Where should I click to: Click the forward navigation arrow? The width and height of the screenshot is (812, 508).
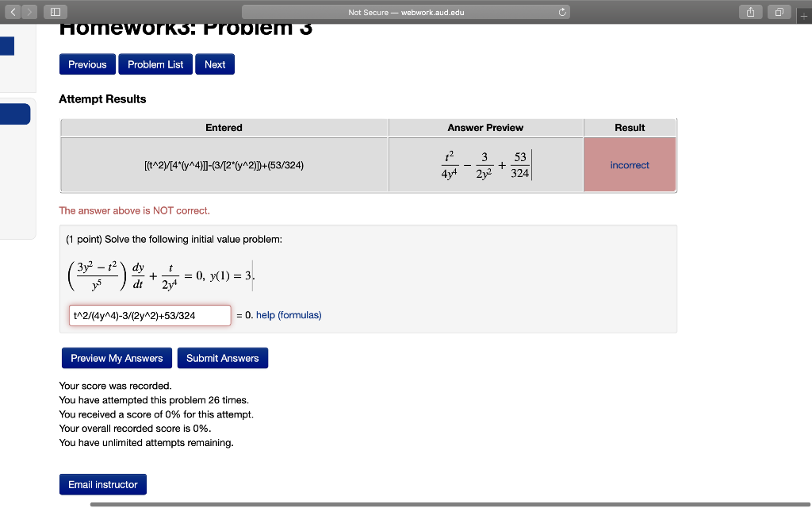[x=28, y=12]
